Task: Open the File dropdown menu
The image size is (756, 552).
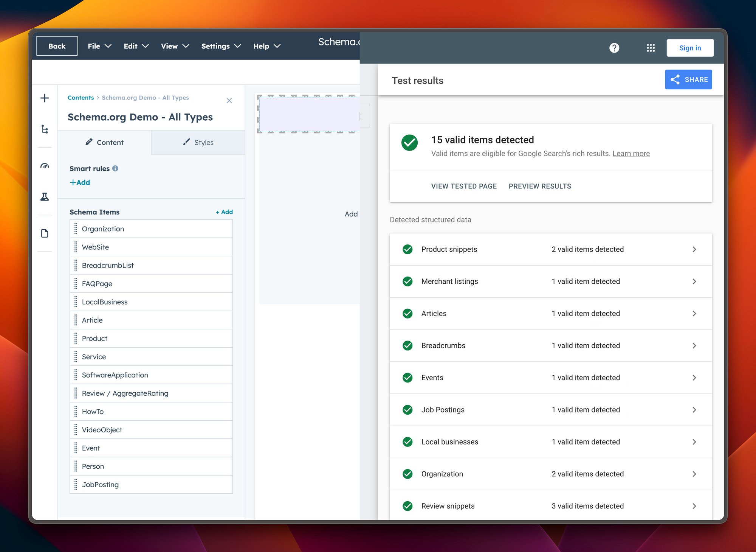Action: [x=99, y=46]
